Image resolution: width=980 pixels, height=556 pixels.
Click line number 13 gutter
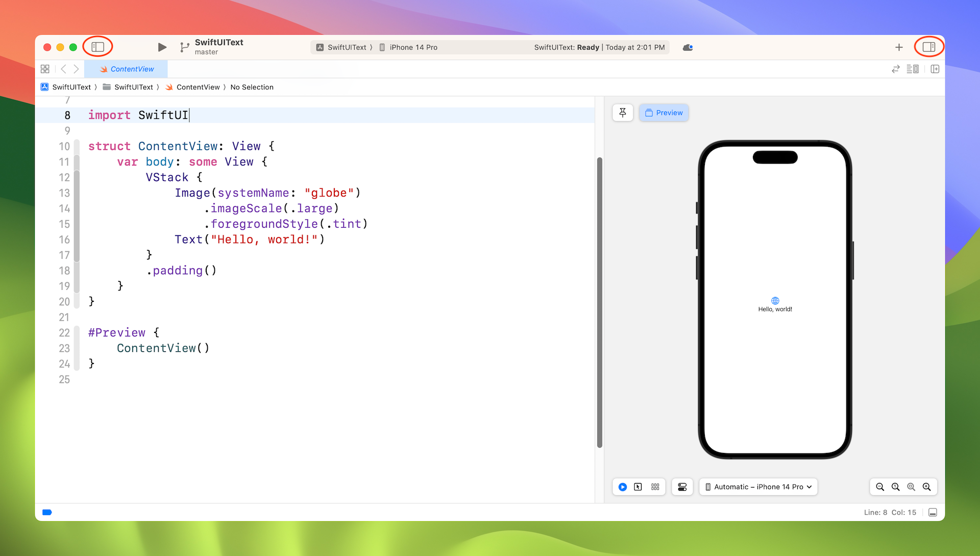pos(64,193)
